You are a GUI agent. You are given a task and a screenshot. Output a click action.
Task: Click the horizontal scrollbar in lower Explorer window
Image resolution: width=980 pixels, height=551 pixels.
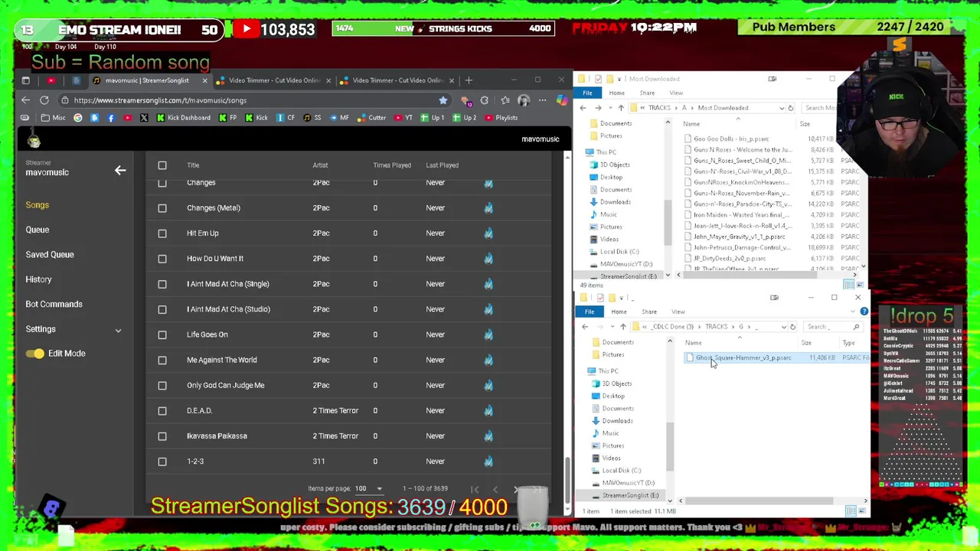pos(758,501)
